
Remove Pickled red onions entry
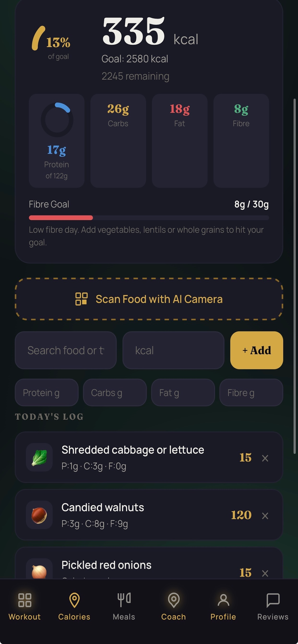[x=265, y=573]
